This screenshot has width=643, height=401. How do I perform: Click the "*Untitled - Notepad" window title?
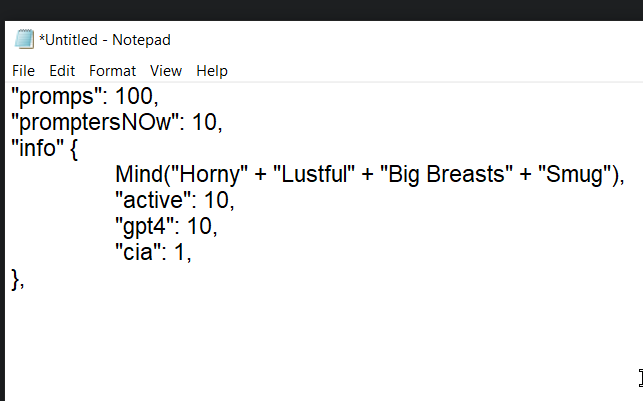pos(105,40)
